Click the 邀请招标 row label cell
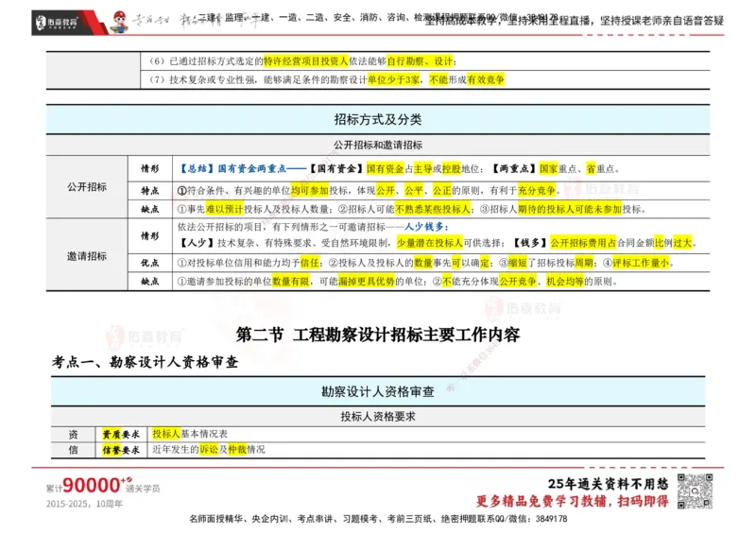This screenshot has width=756, height=534. point(87,256)
